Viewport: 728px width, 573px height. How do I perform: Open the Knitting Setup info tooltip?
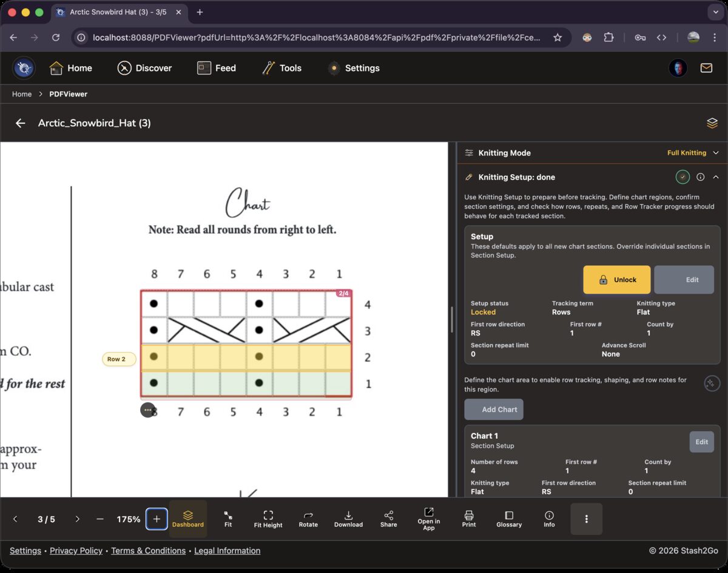[x=701, y=177]
